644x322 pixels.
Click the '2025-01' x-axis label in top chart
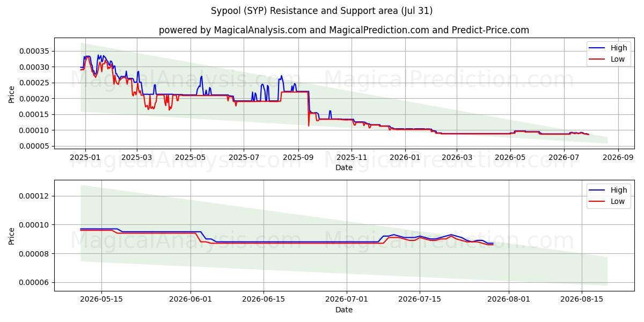coord(85,158)
